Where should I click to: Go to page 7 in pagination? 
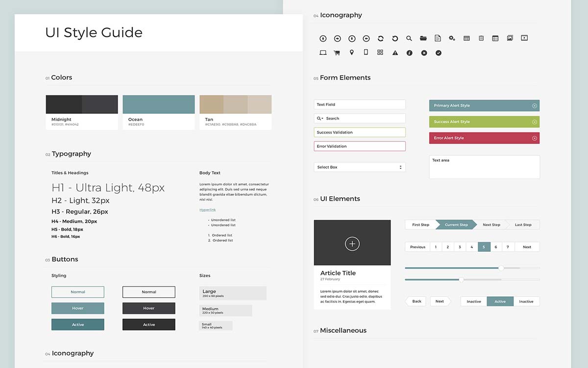[x=508, y=247]
